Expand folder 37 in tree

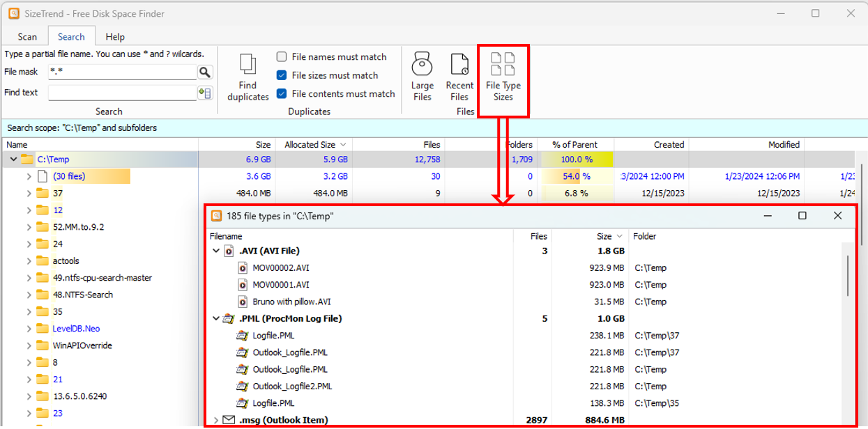(x=29, y=193)
